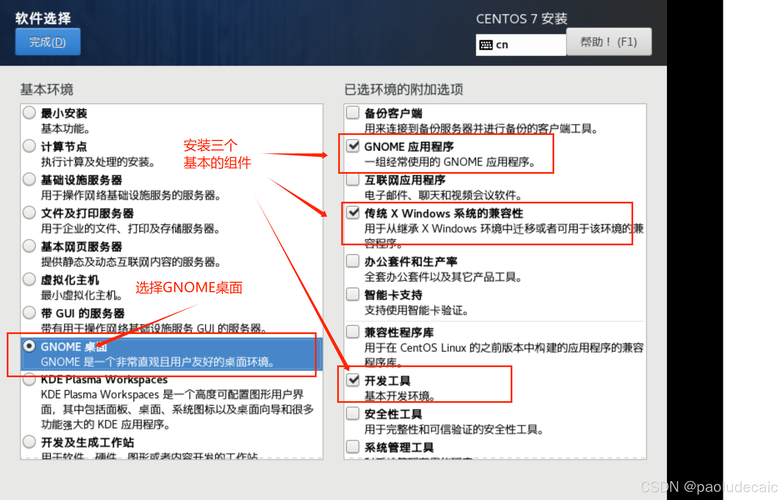Select 虚拟化主机 radio option
This screenshot has width=779, height=500.
(29, 279)
